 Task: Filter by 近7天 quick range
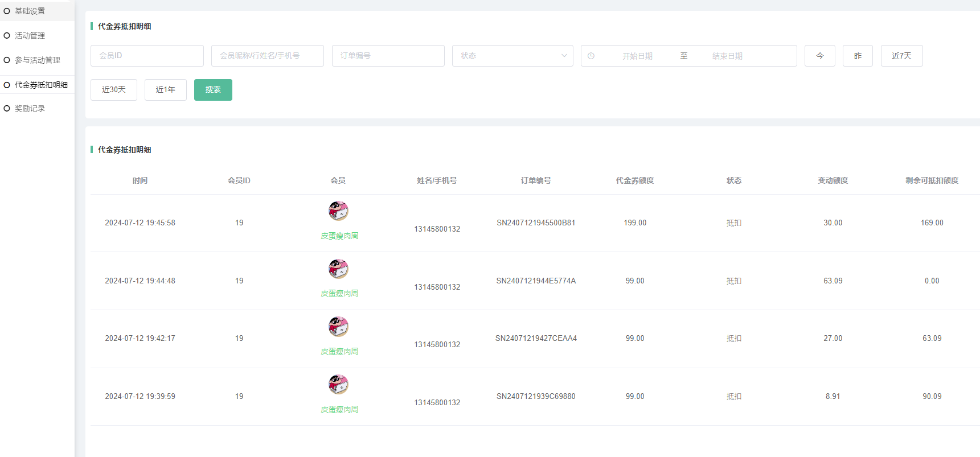click(x=901, y=56)
